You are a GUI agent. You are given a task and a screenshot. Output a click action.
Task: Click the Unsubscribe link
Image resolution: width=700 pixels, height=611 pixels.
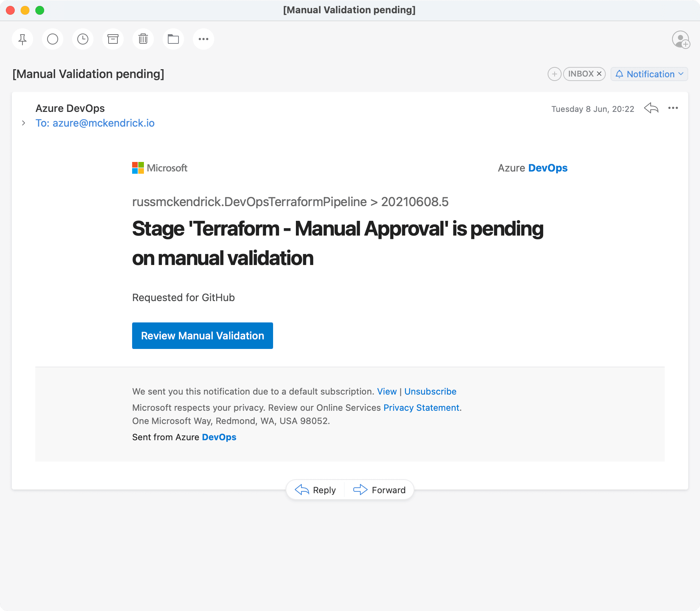coord(430,392)
